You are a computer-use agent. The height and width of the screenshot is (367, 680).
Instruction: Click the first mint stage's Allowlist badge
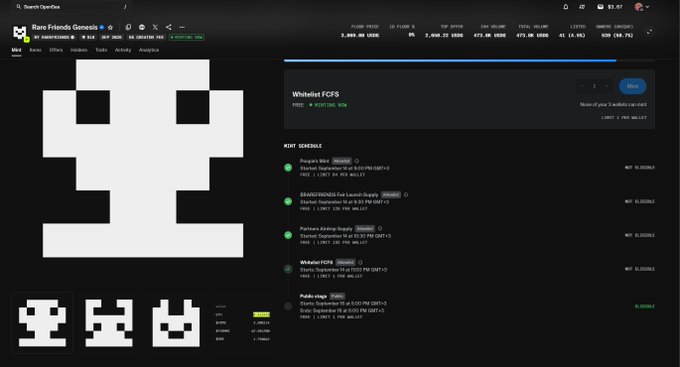click(x=342, y=161)
